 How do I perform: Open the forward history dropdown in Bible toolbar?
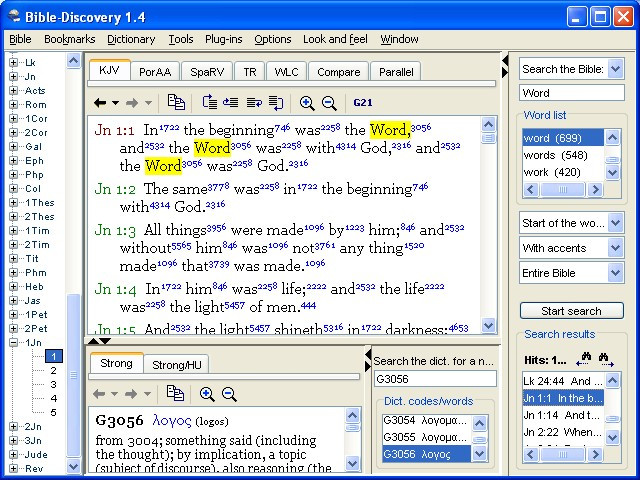coord(148,103)
